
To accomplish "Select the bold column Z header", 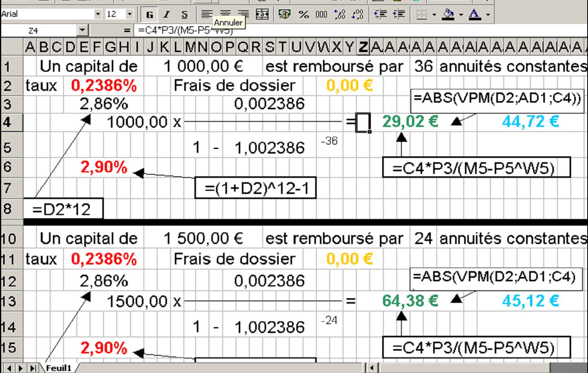I will click(363, 47).
